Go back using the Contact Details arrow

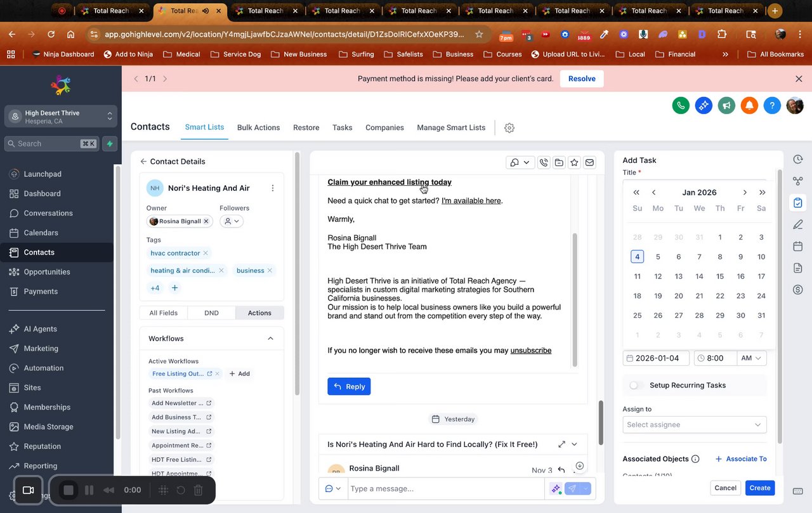(x=143, y=162)
